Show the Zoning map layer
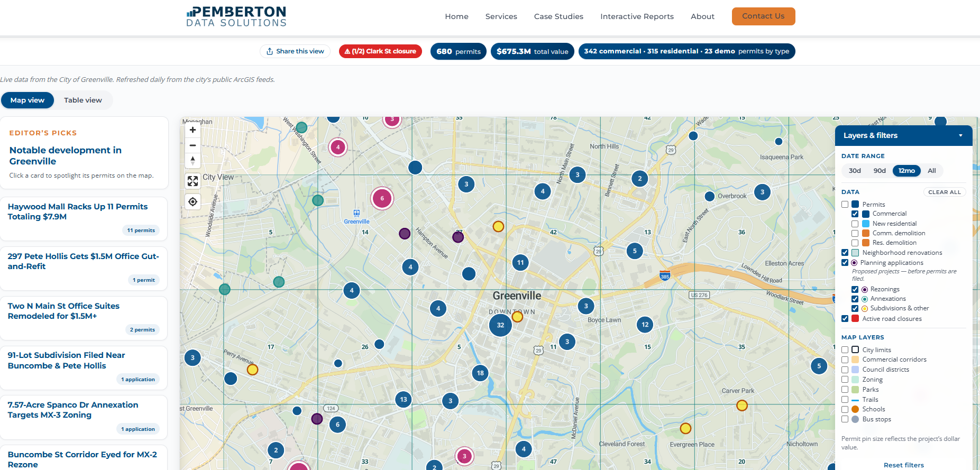980x470 pixels. point(845,380)
